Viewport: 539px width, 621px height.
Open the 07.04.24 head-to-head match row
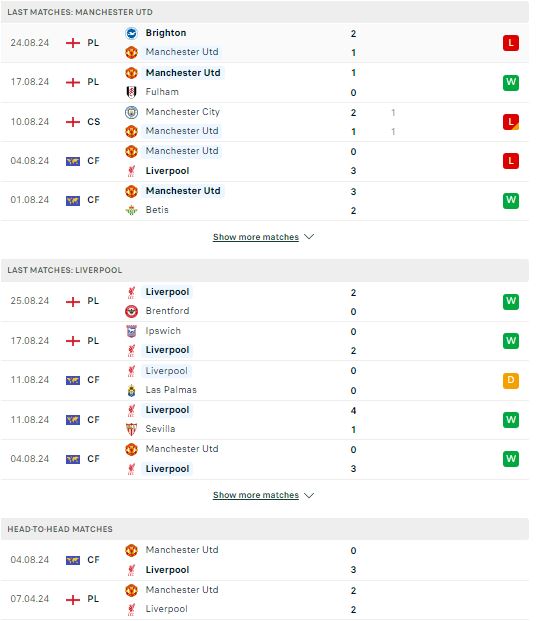point(265,600)
